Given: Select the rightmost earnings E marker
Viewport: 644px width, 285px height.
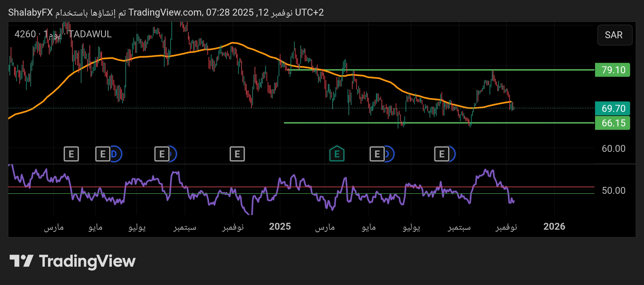Looking at the screenshot, I should click(441, 154).
